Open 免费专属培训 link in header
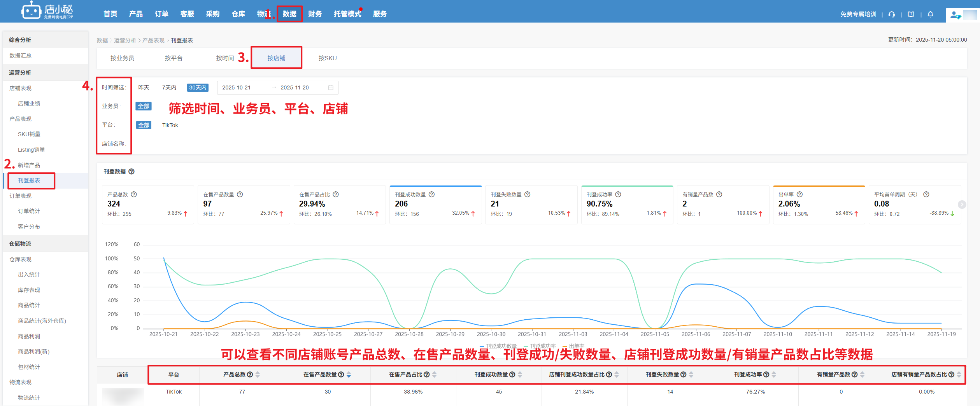The image size is (980, 406). pyautogui.click(x=858, y=14)
